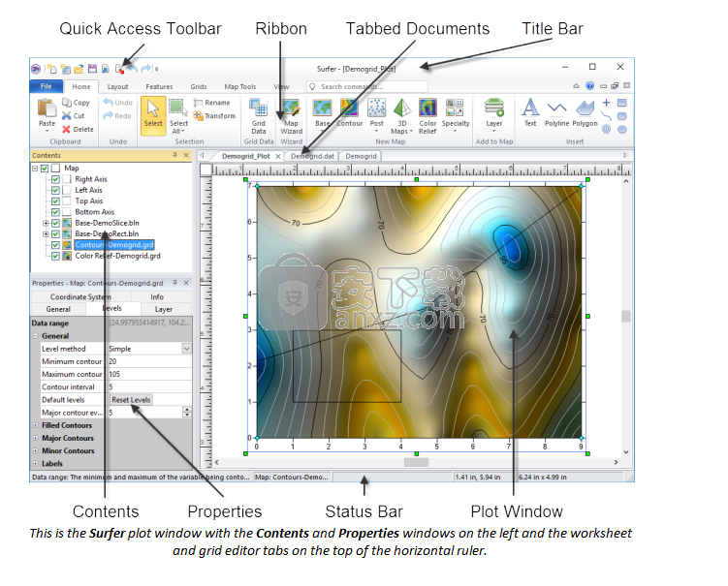This screenshot has width=728, height=586.
Task: Click the vertical scrollbar thumb of plot window
Action: pos(626,316)
